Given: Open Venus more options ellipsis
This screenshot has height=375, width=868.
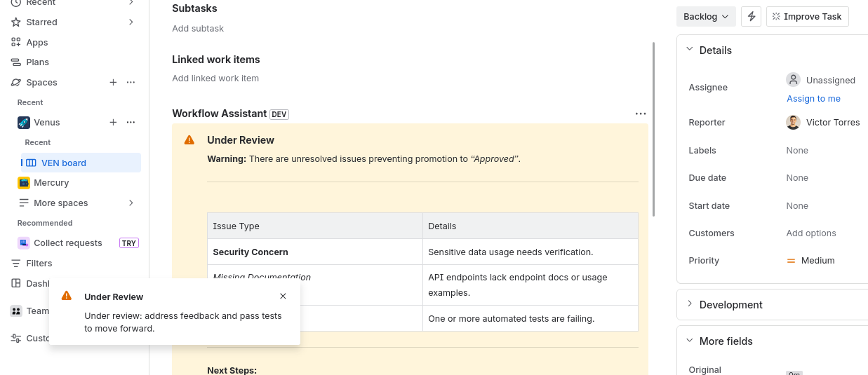Looking at the screenshot, I should coord(131,123).
